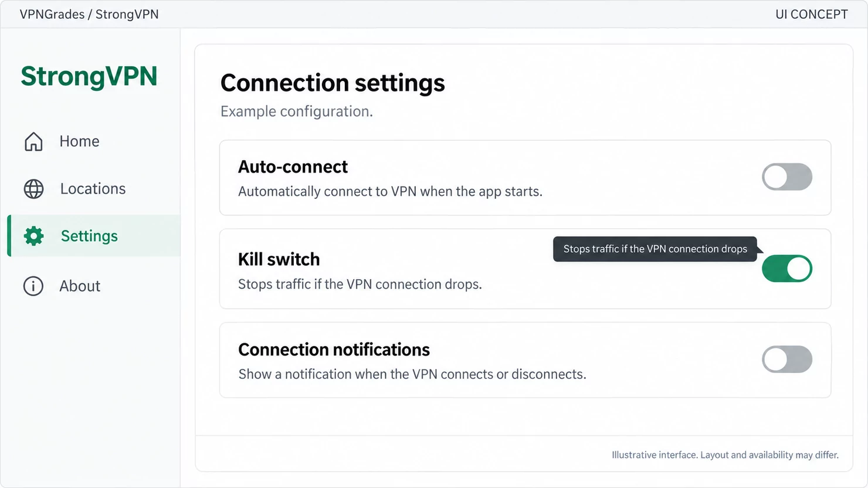Select the Settings menu label
The image size is (868, 488).
[89, 236]
